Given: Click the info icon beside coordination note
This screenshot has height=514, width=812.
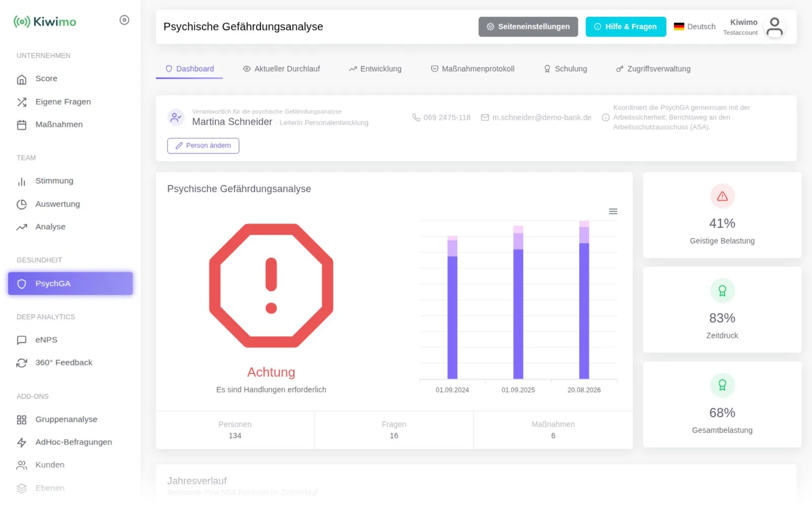Looking at the screenshot, I should (x=605, y=118).
